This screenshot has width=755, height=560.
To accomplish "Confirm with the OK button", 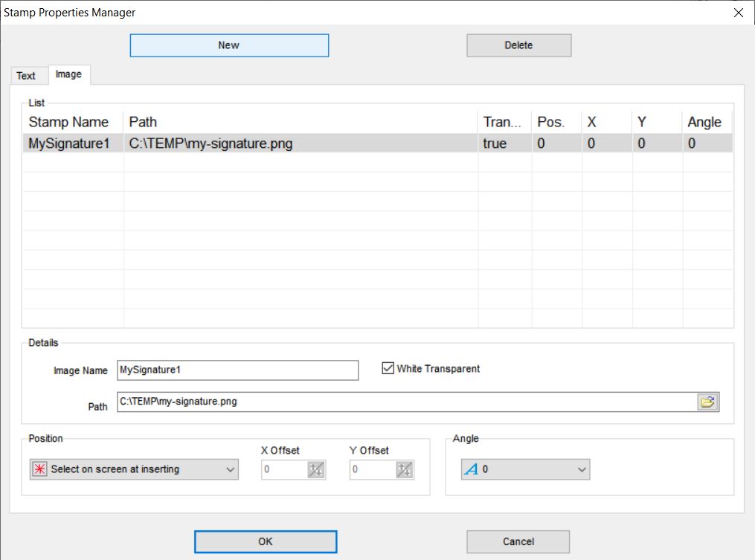I will pos(266,541).
